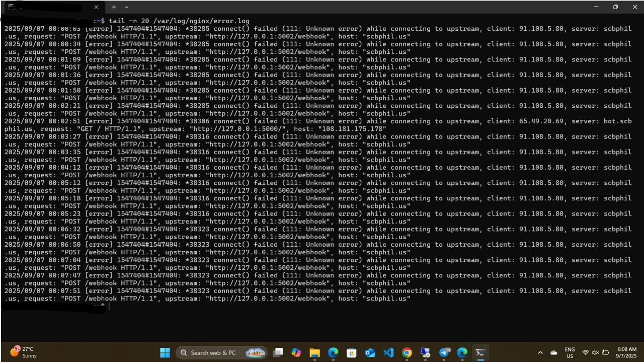The image size is (644, 362).
Task: Open a new terminal tab
Action: point(114,7)
